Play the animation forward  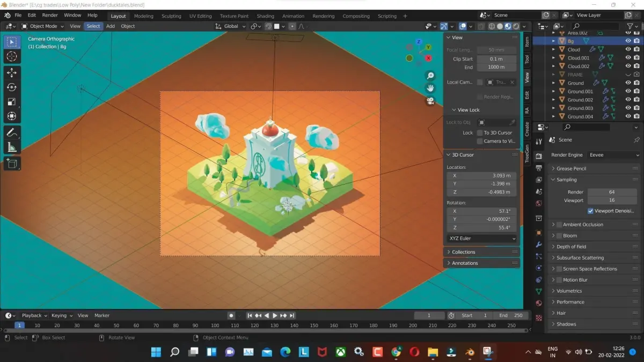(x=275, y=315)
